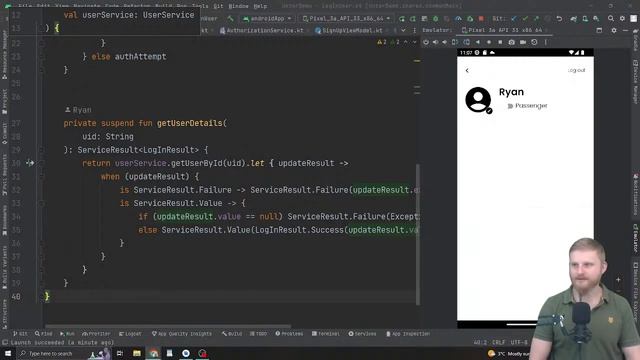This screenshot has height=360, width=640.
Task: Open the Git menu
Action: [218, 6]
